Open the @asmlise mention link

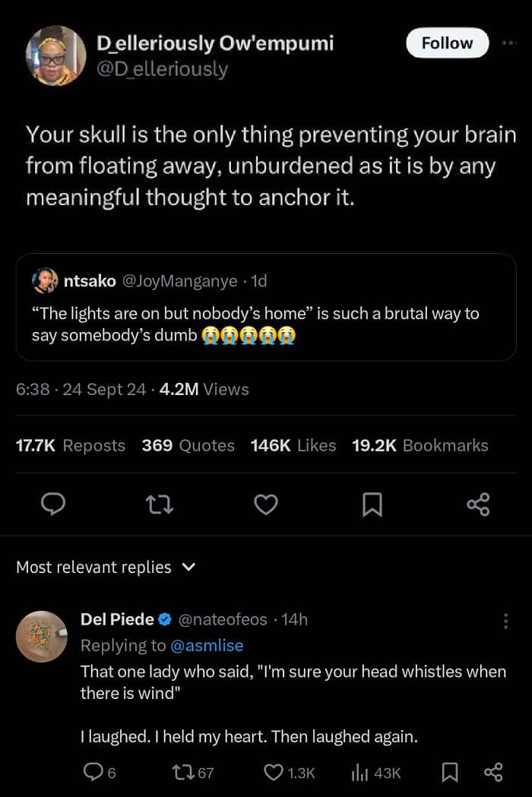[x=207, y=645]
